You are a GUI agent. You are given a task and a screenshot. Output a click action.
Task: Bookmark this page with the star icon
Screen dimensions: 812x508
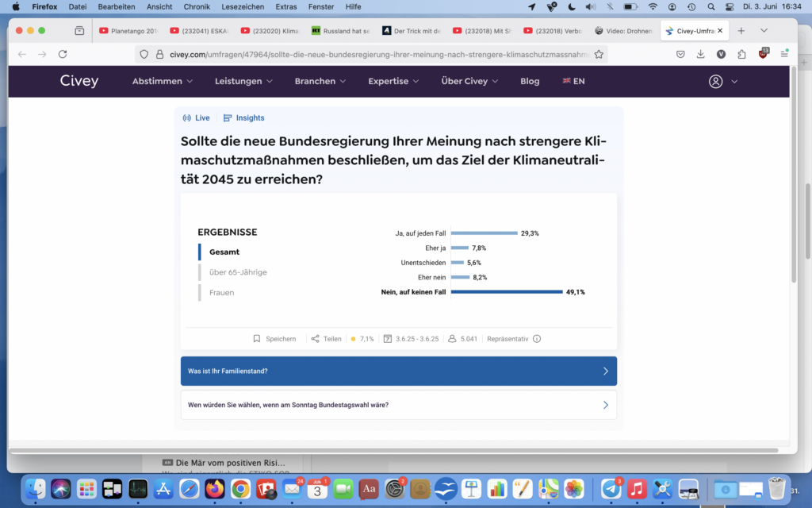coord(599,55)
